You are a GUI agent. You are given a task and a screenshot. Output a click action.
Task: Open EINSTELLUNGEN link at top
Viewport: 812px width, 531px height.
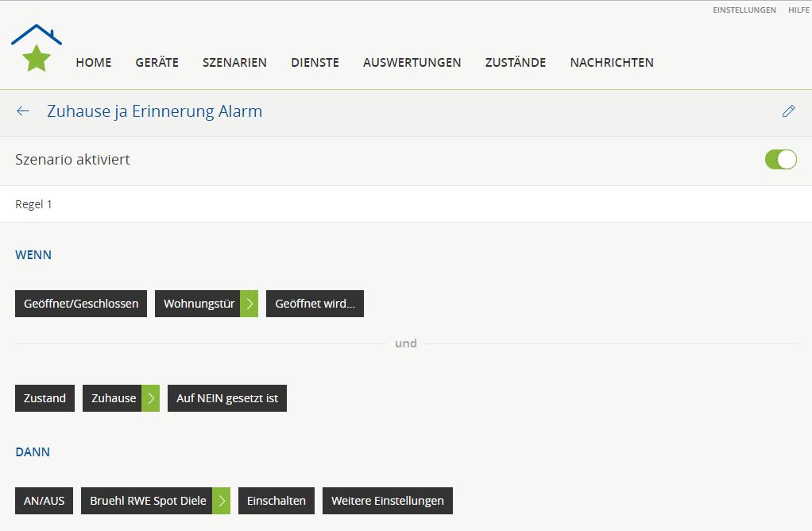point(744,10)
